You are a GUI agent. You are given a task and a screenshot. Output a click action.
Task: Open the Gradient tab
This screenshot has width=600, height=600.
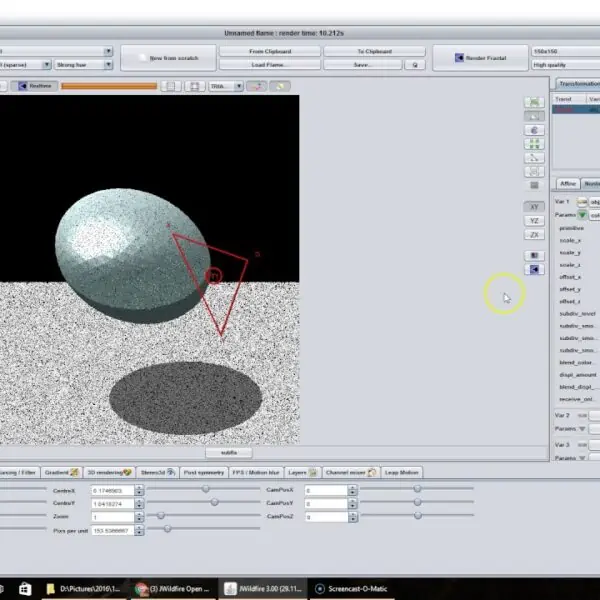[61, 473]
